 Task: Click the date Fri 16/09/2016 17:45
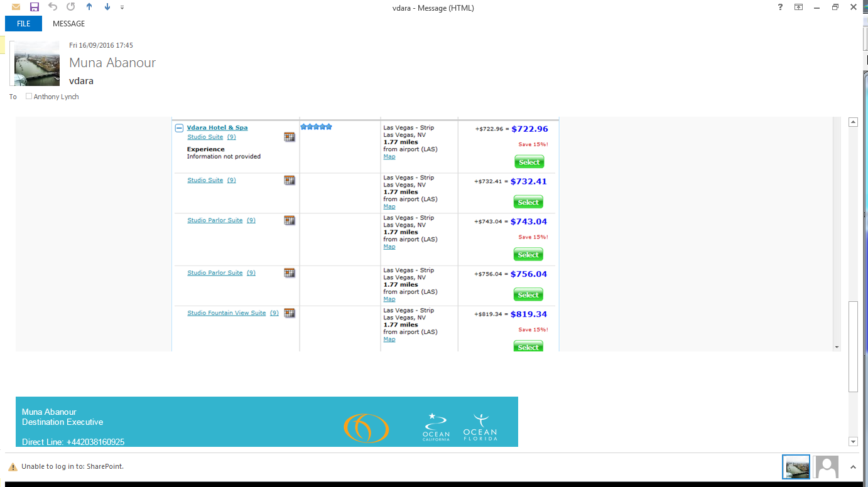[x=101, y=45]
